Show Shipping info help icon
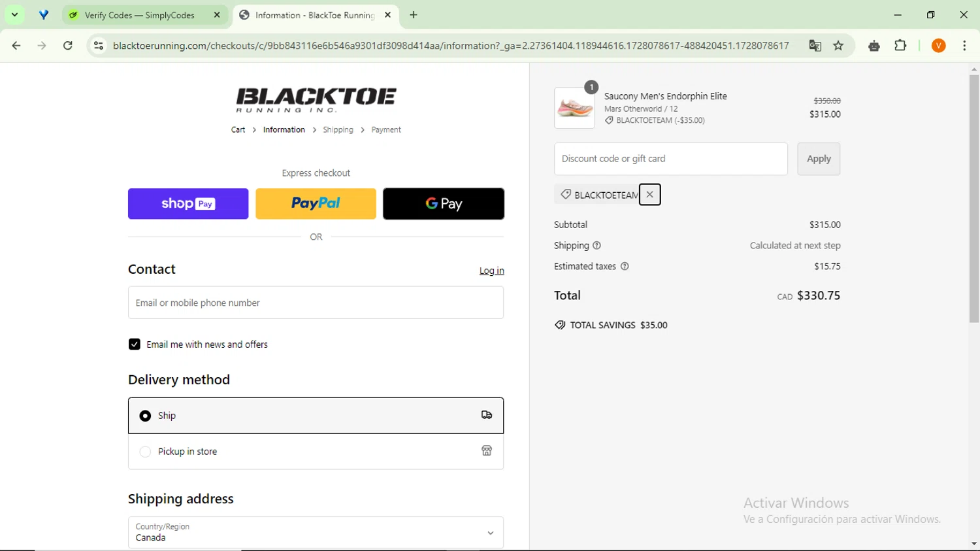 point(596,246)
